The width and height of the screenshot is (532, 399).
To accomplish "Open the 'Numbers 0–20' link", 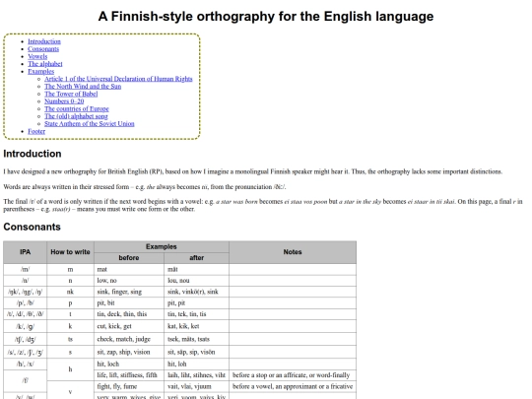I will click(x=64, y=101).
